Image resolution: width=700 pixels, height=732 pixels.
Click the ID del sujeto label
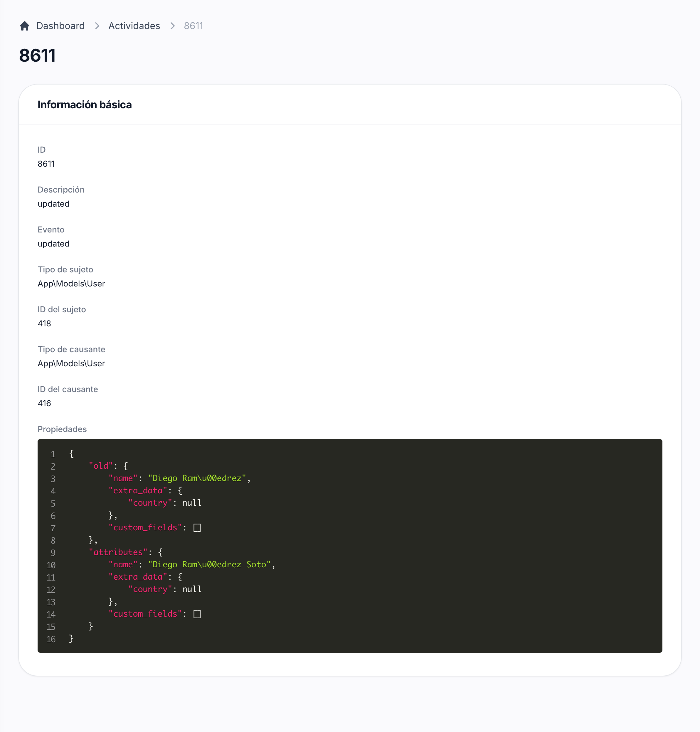tap(62, 310)
